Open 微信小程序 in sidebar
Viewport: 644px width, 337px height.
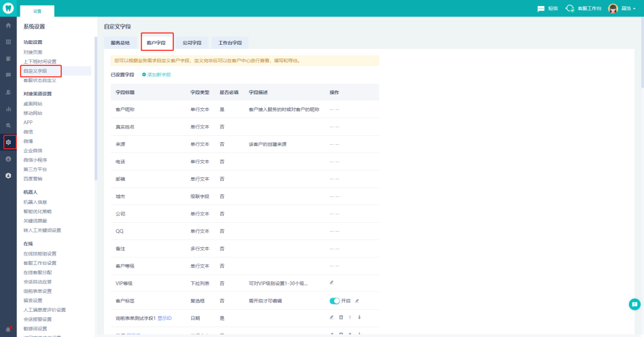click(35, 160)
